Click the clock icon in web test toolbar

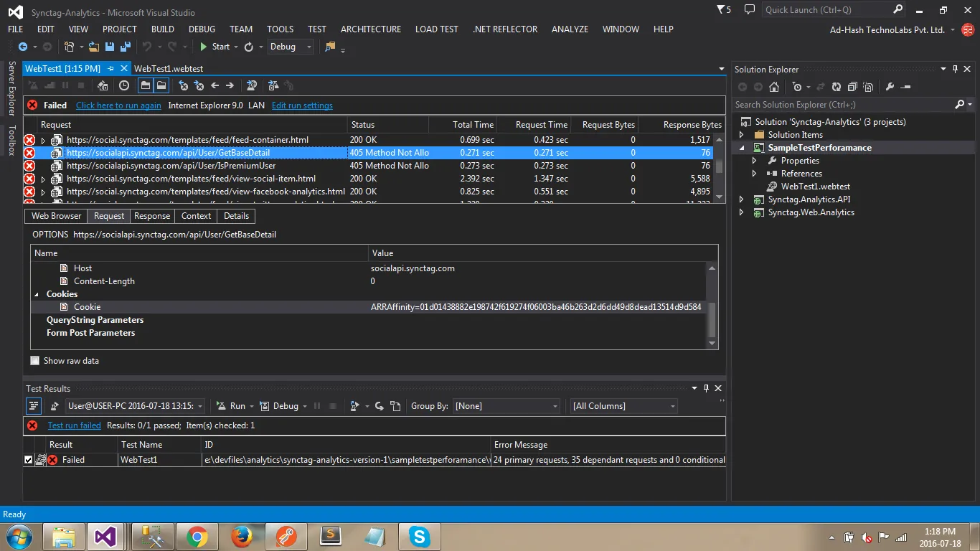pyautogui.click(x=124, y=85)
